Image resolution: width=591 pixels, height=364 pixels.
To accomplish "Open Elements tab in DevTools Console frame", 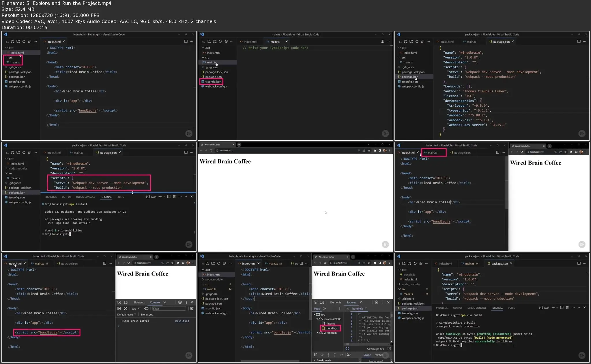I will (139, 302).
